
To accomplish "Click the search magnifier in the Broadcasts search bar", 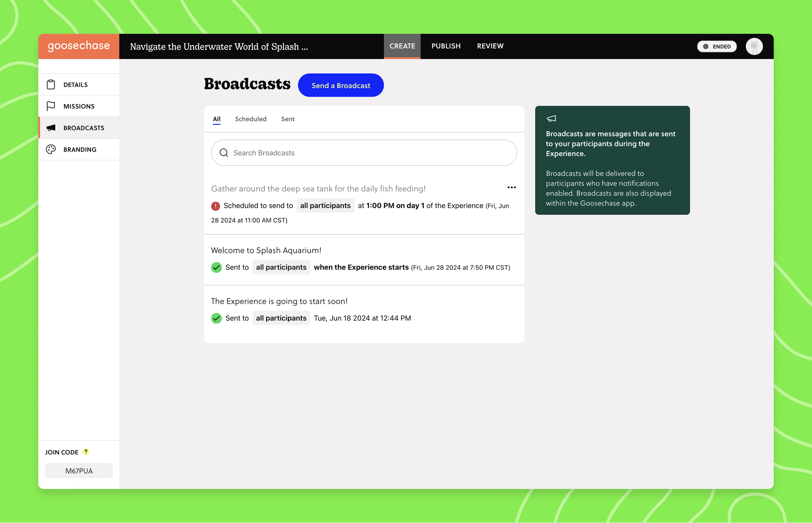I will point(224,153).
